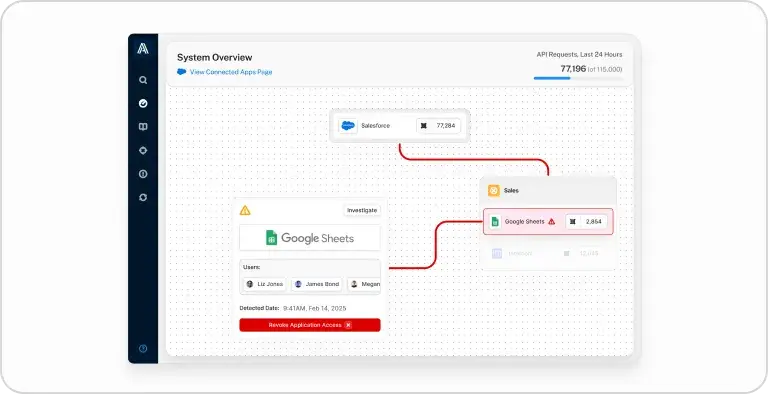
Task: Click the Users: label in the alert card
Action: [x=252, y=267]
